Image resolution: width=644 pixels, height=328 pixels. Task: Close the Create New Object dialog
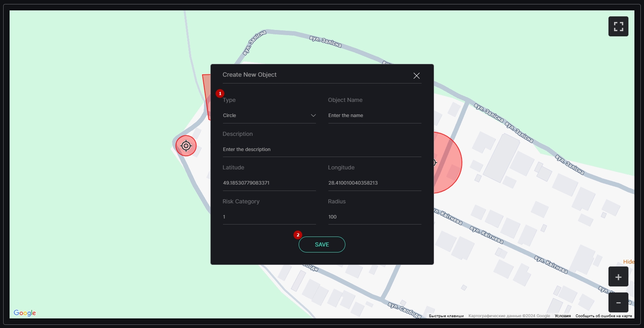pos(416,76)
